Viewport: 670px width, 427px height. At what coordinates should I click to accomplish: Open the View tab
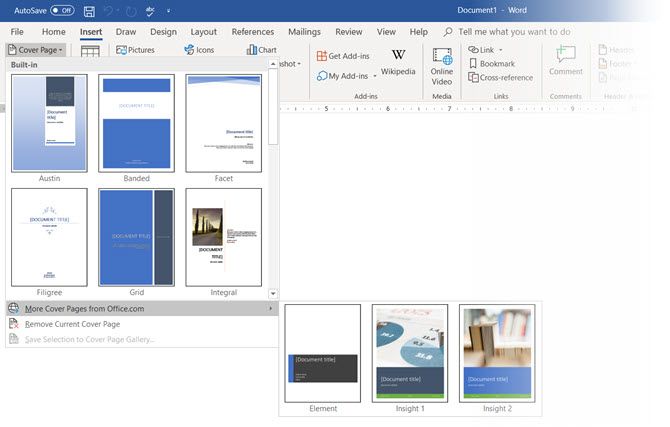tap(386, 32)
